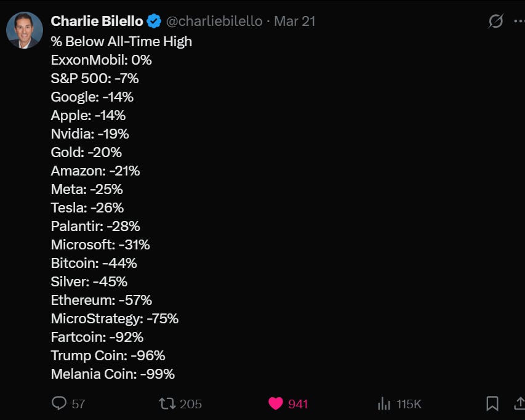Open the Mar 21 timestamp link
Image resolution: width=525 pixels, height=420 pixels.
pos(295,21)
